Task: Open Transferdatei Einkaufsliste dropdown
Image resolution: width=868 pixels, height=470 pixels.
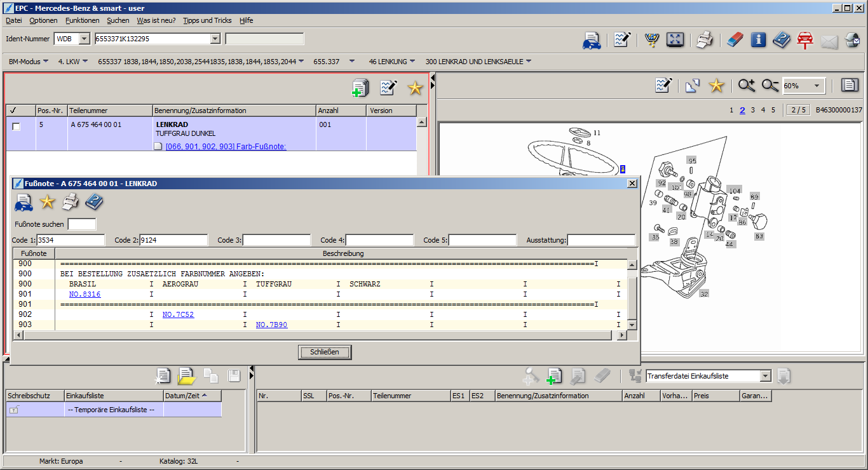Action: [766, 376]
